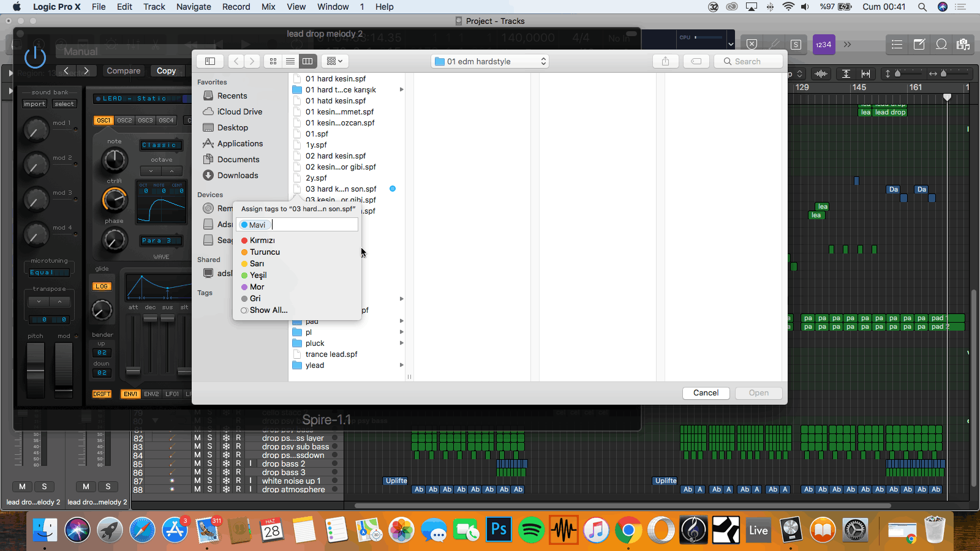Screen dimensions: 980x551
Task: Open the Note Pad icon
Action: (x=919, y=44)
